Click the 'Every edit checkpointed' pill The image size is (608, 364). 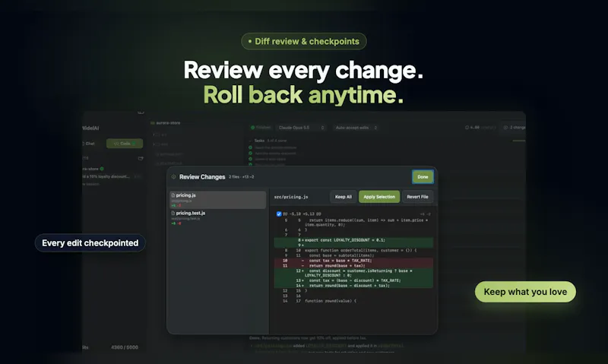click(90, 243)
